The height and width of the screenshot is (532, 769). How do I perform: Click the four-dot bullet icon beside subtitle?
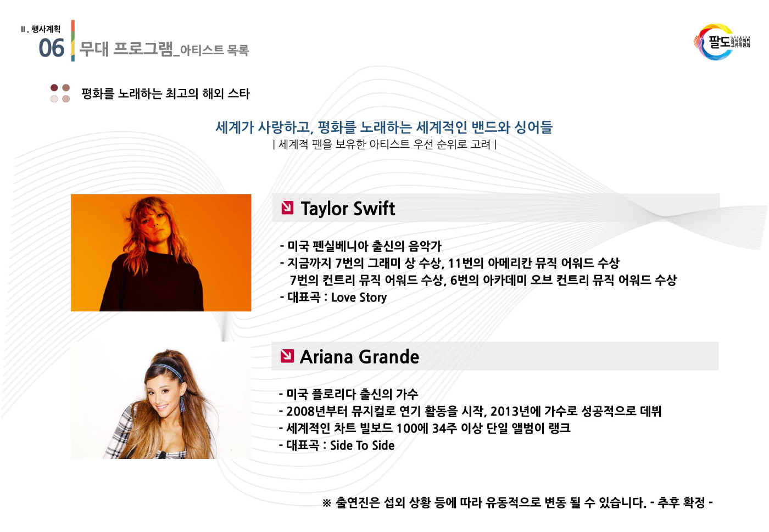coord(60,93)
